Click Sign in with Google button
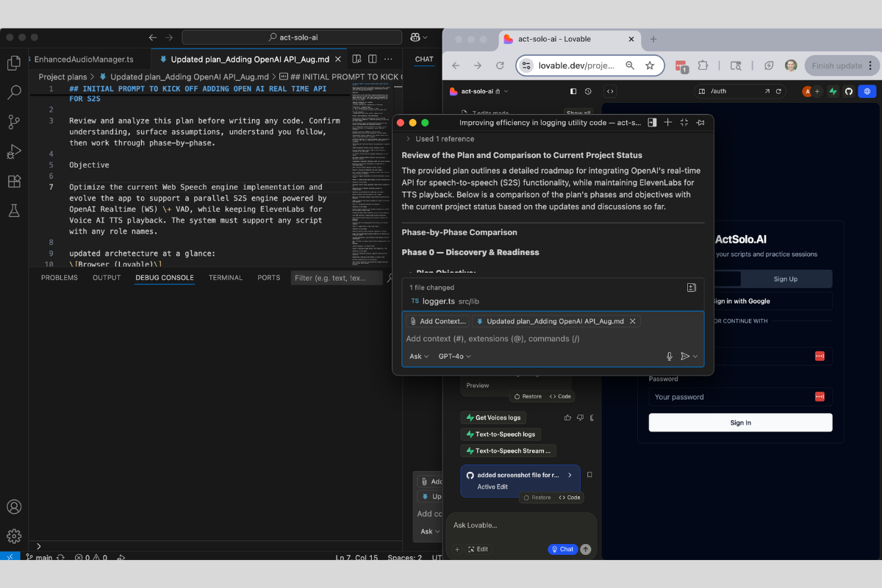 tap(740, 301)
